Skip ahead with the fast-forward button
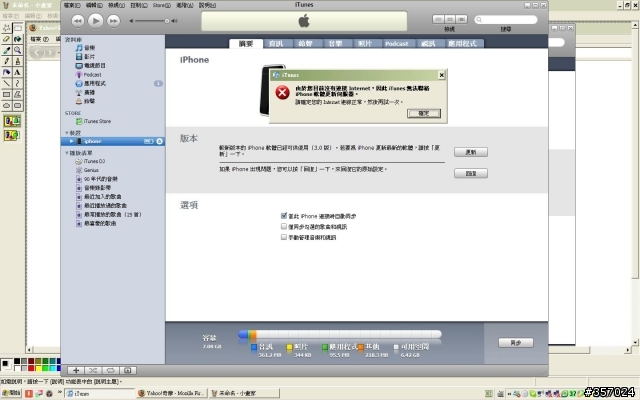640x400 pixels. point(113,21)
